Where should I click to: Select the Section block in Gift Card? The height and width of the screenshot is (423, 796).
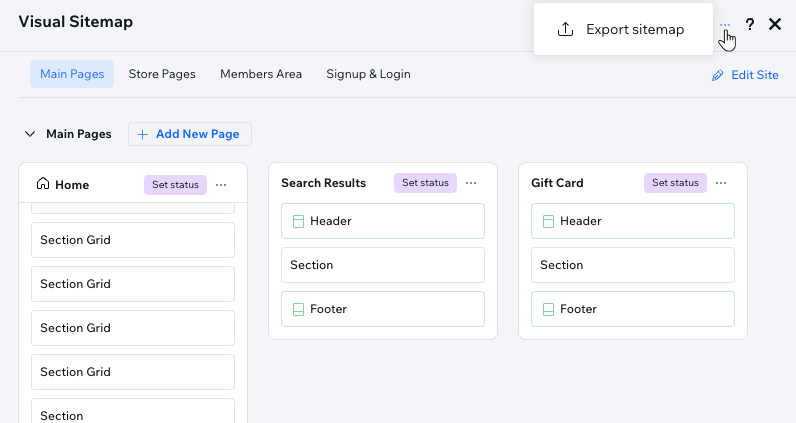coord(633,265)
